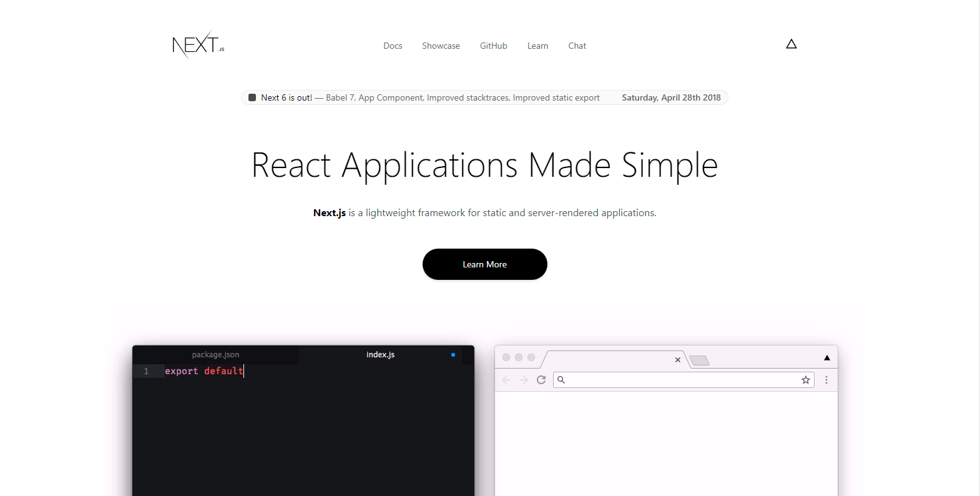Click line number 1 in the editor
The width and height of the screenshot is (980, 496).
[x=146, y=371]
